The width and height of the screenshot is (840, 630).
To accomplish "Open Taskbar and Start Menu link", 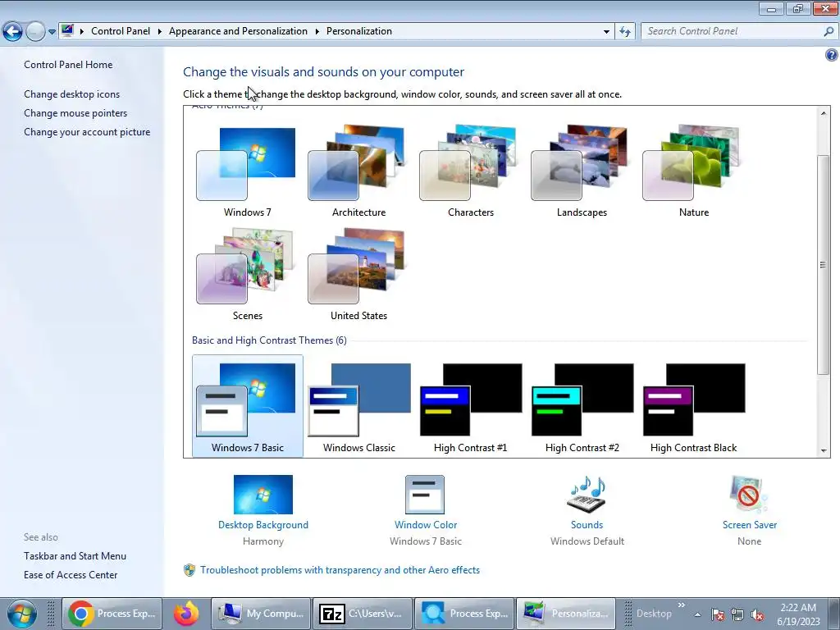I will point(75,556).
